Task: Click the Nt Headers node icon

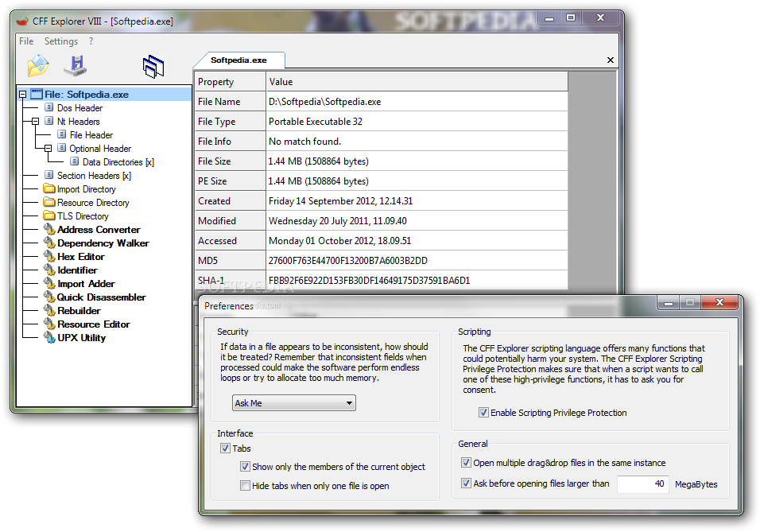Action: [x=49, y=121]
